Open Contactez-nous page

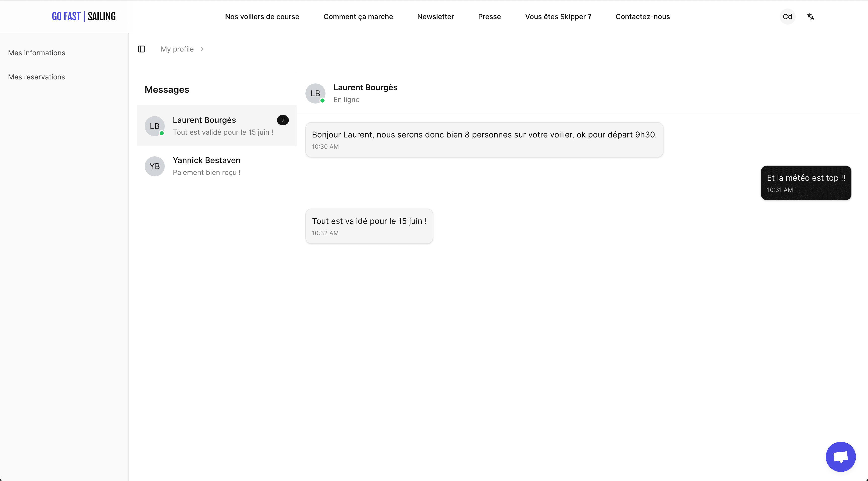[x=642, y=17]
